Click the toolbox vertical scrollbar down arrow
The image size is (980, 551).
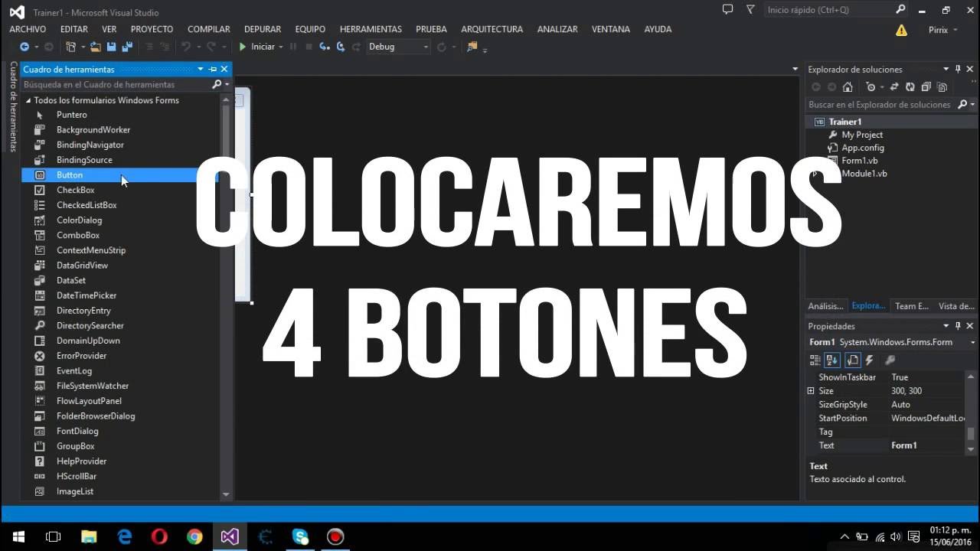click(226, 494)
